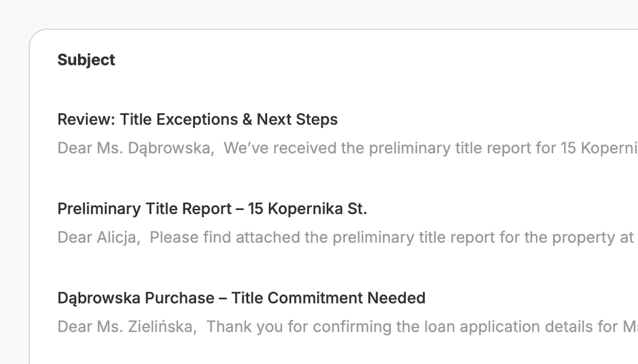
Task: Open the "Review: Title Exceptions & Next Steps" email
Action: 197,120
